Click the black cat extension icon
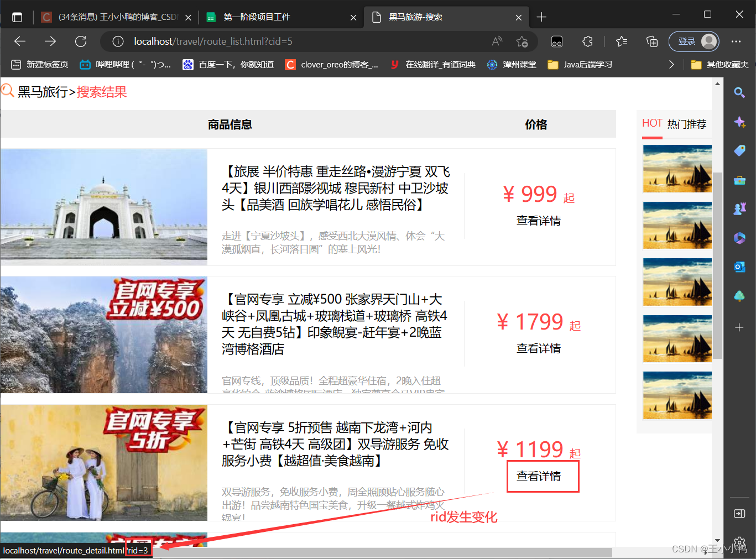The image size is (756, 559). tap(557, 41)
